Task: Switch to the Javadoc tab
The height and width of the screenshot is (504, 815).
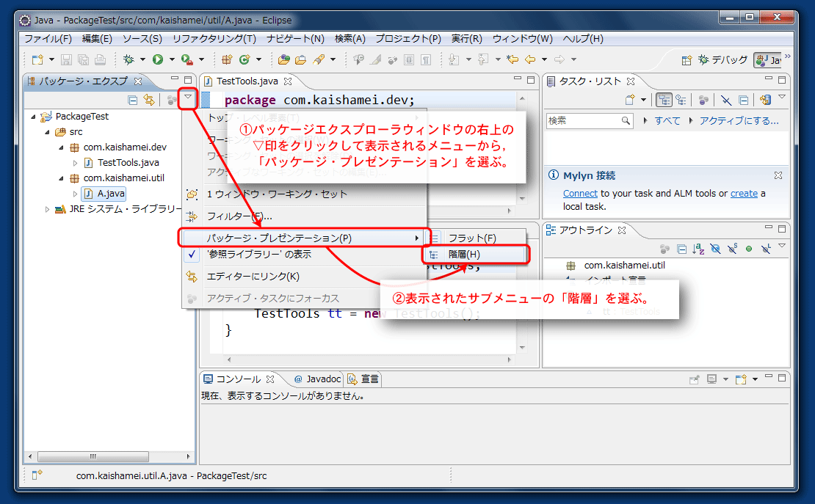Action: [x=317, y=379]
